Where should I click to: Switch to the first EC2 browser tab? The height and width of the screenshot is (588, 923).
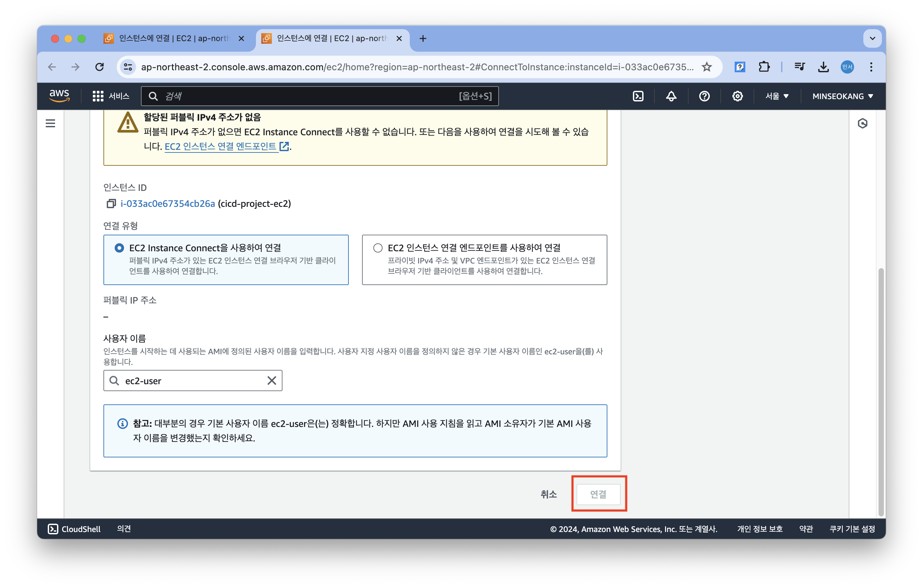click(x=173, y=39)
